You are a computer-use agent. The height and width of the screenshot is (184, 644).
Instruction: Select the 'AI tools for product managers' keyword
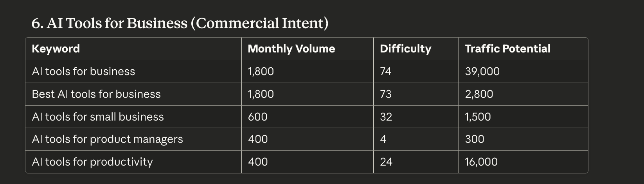107,139
